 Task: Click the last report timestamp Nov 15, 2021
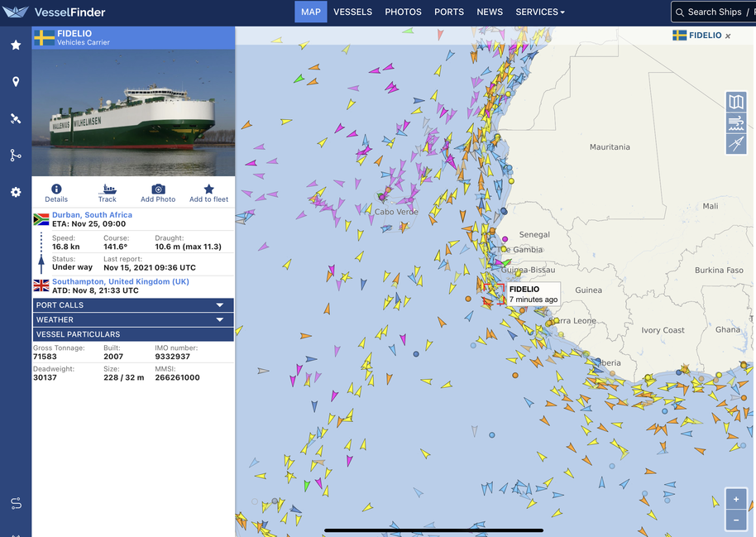pos(150,268)
